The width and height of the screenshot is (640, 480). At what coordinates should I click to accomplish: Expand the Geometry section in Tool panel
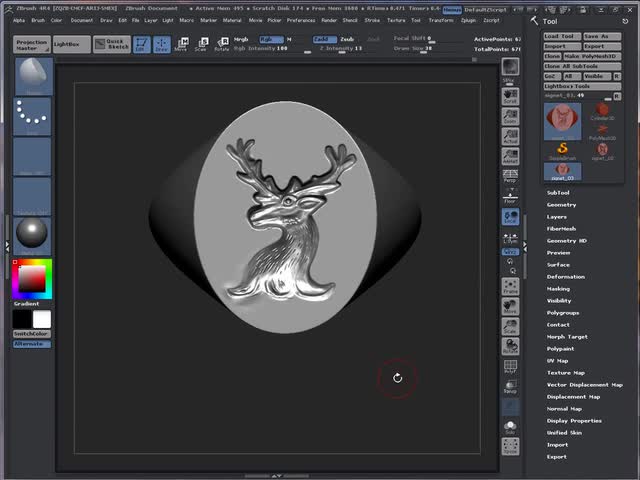561,205
